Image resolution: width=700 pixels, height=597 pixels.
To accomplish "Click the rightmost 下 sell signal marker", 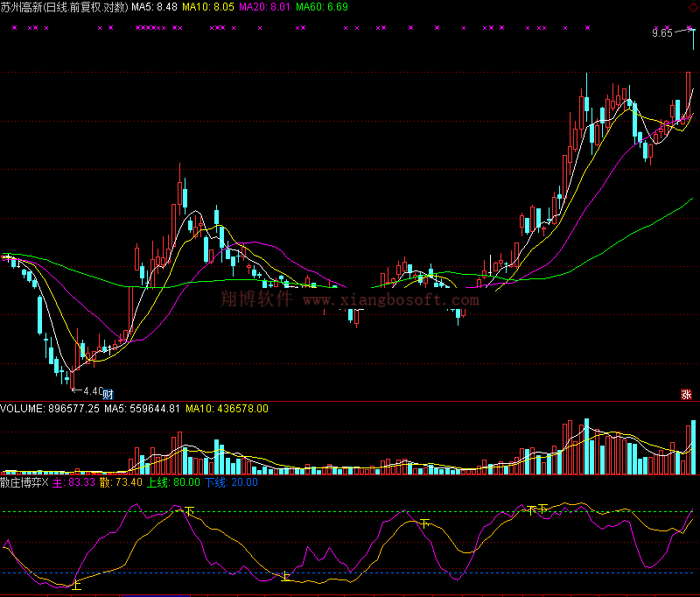I will click(542, 508).
